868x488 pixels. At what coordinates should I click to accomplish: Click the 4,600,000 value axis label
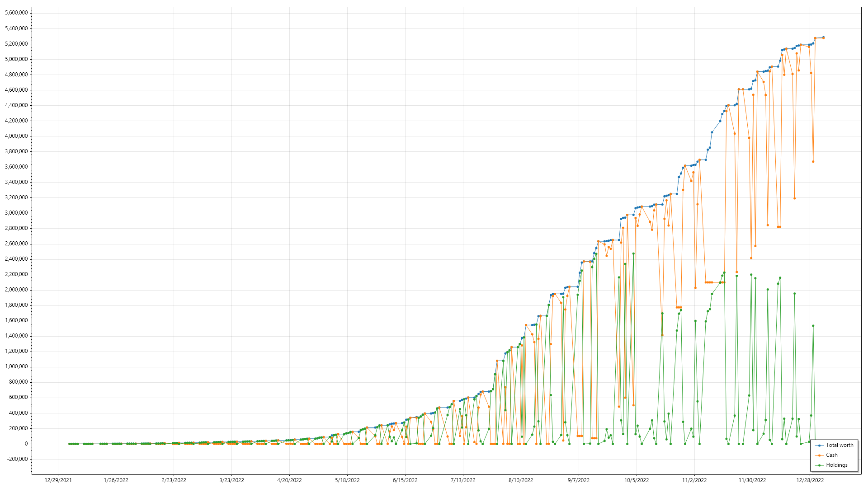click(x=16, y=90)
